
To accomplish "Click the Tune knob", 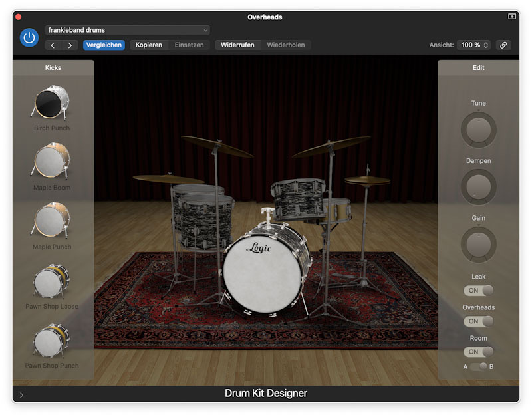I will coord(478,130).
